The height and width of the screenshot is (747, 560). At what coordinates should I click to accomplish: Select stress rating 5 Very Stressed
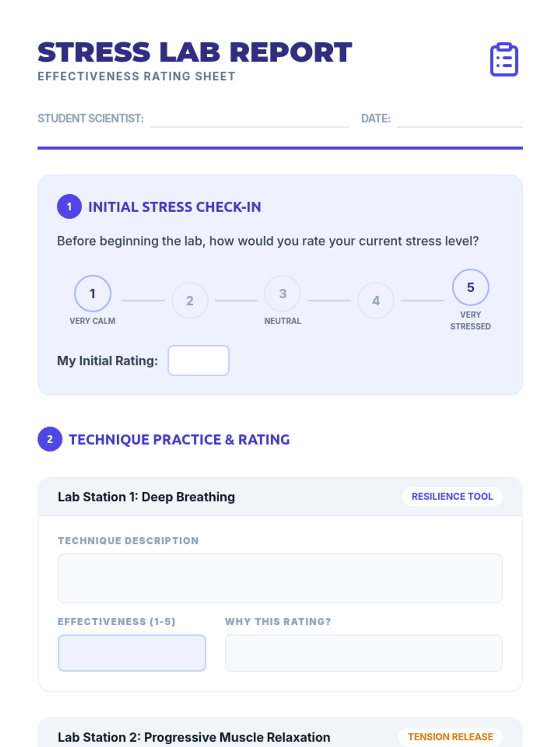pyautogui.click(x=470, y=287)
